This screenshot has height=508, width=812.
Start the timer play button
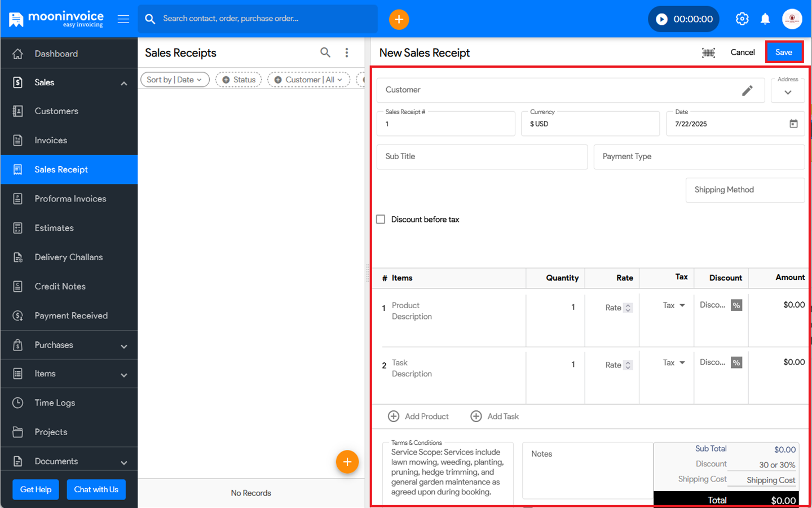coord(661,19)
